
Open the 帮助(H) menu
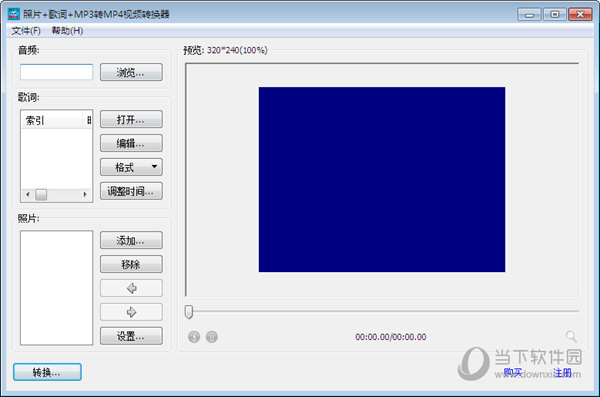[x=67, y=31]
